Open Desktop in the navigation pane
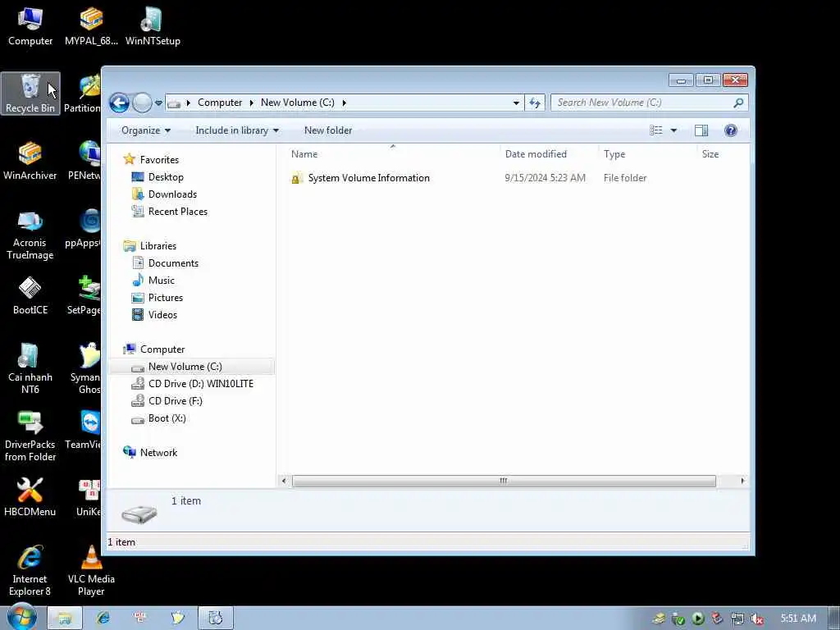Image resolution: width=840 pixels, height=630 pixels. tap(166, 177)
